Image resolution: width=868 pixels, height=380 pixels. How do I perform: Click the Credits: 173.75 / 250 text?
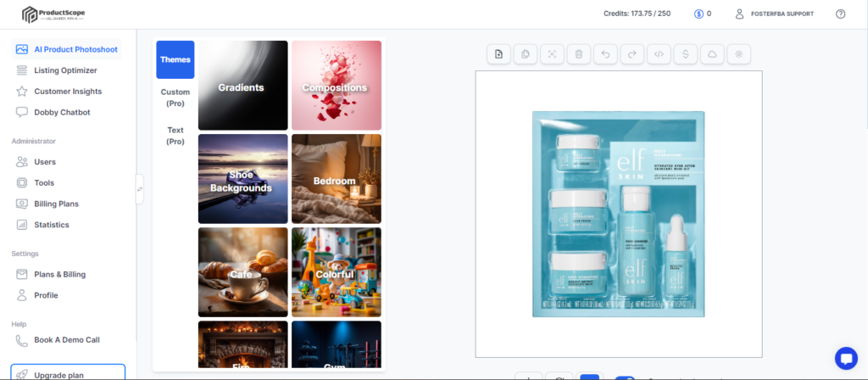pos(637,14)
